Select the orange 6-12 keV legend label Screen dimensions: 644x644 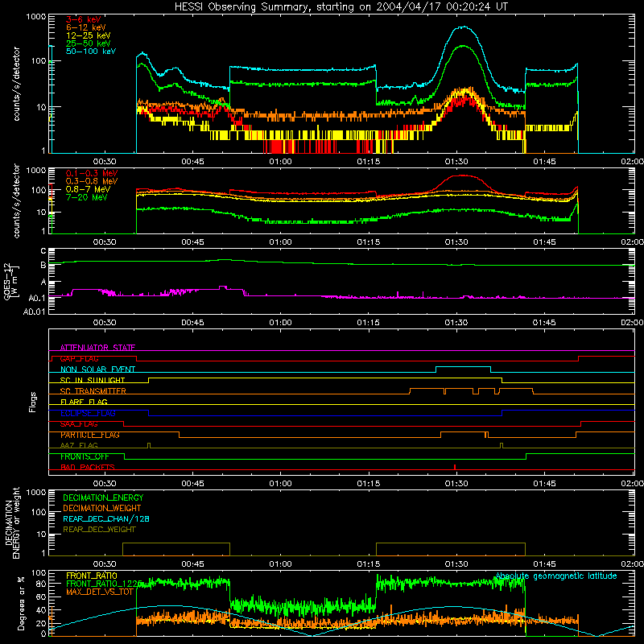(86, 27)
